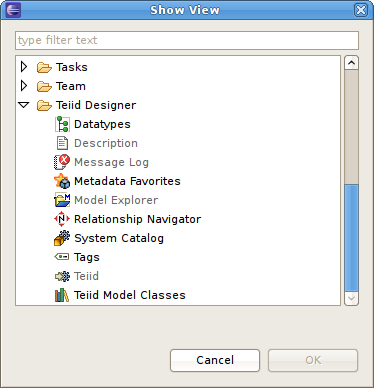Select the Tags view entry

coord(87,257)
